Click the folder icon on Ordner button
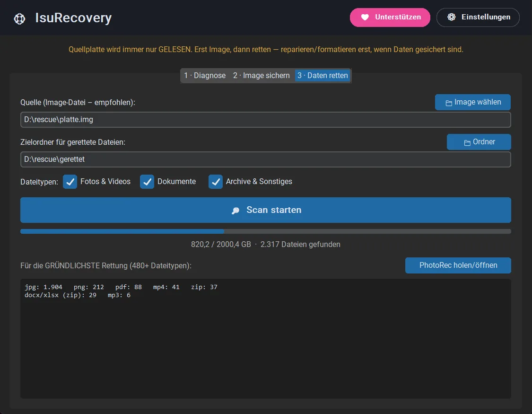This screenshot has width=532, height=414. tap(467, 142)
